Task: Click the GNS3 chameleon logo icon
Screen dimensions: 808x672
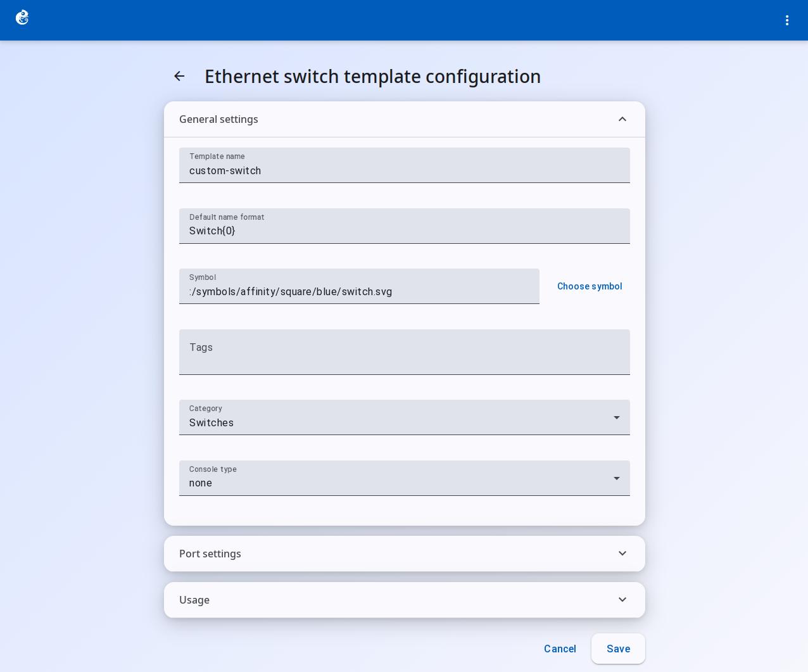Action: pos(22,18)
